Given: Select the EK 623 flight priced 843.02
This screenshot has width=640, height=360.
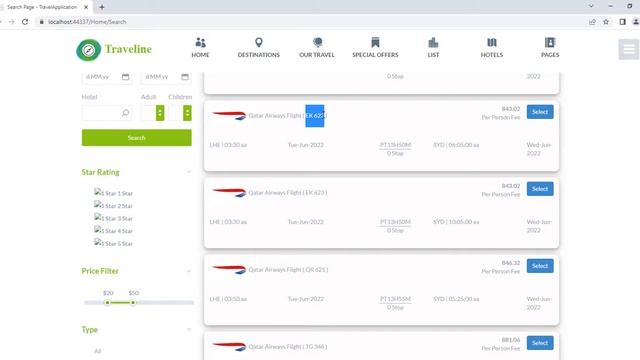Looking at the screenshot, I should click(x=540, y=189).
